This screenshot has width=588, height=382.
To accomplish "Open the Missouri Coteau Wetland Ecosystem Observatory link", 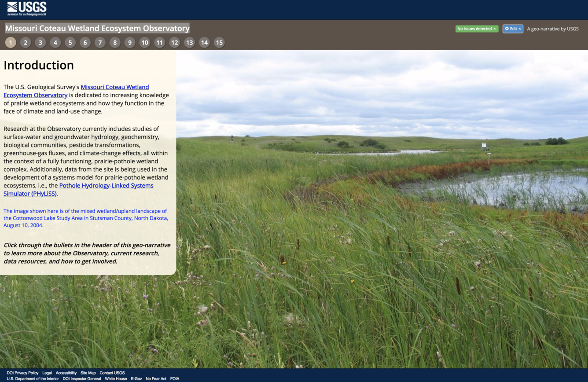I will point(115,87).
